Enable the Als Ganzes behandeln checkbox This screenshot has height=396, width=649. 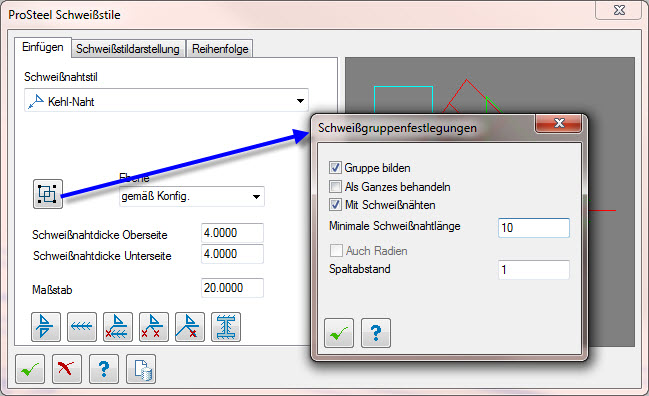[335, 186]
